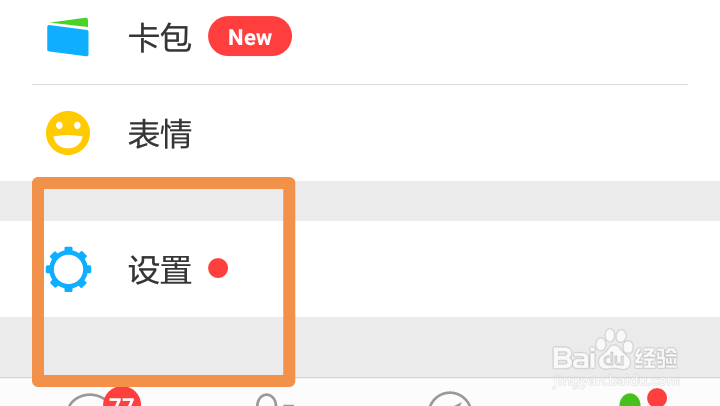Click the 经验 watermark text

(x=656, y=358)
